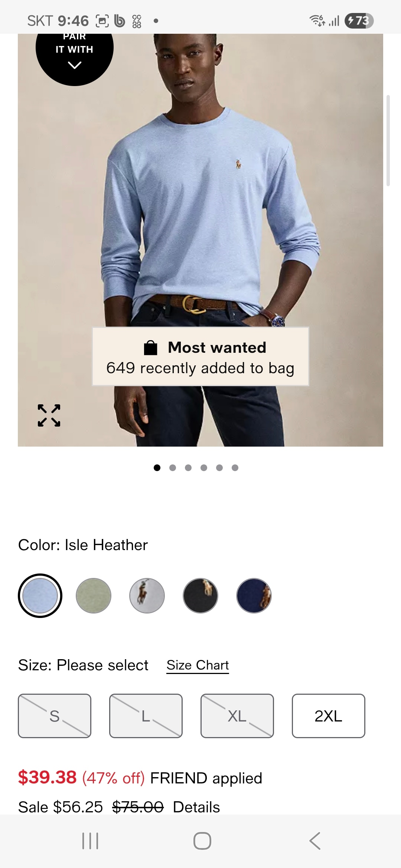View price Details link
The width and height of the screenshot is (401, 868).
(x=196, y=807)
